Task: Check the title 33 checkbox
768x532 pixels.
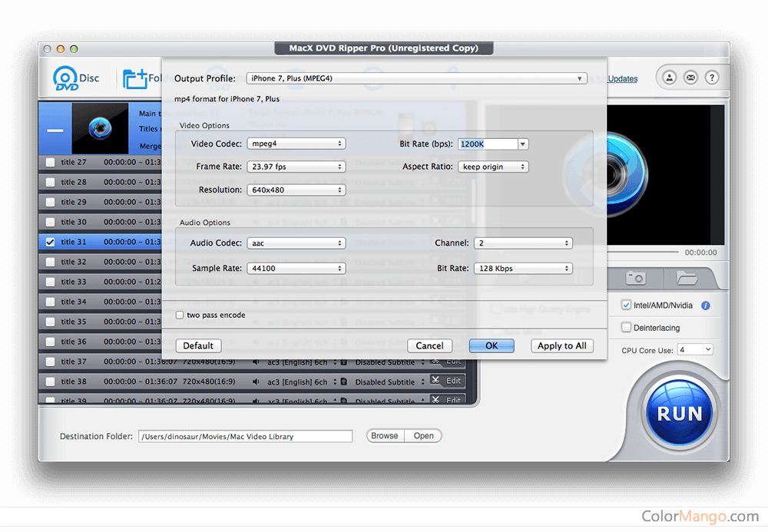Action: [50, 282]
